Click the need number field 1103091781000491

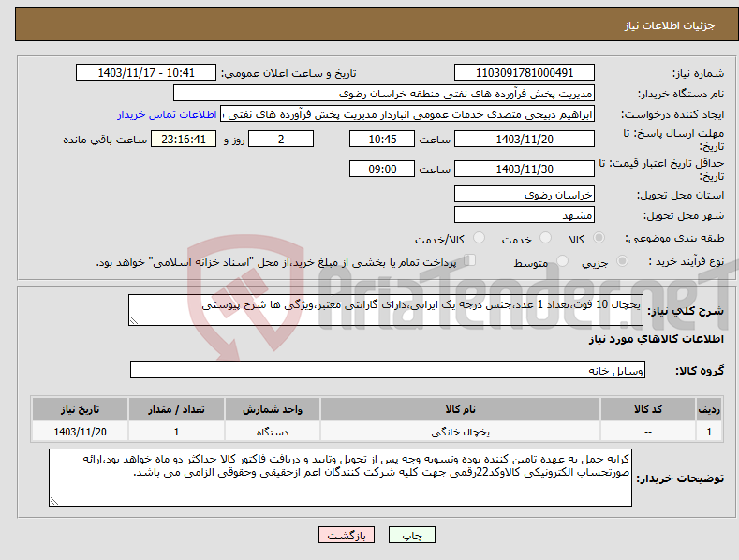pyautogui.click(x=525, y=73)
